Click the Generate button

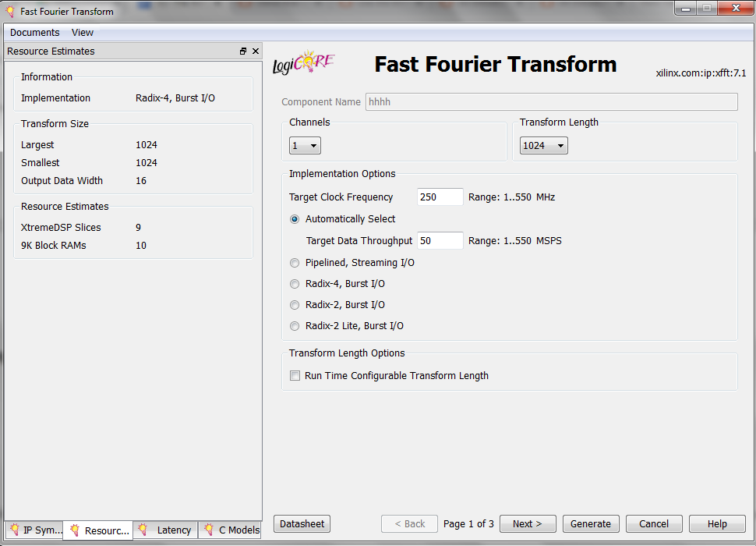coord(591,524)
